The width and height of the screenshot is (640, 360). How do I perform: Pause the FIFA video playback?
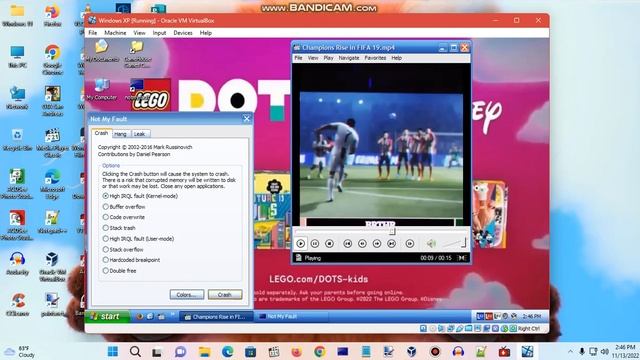click(x=315, y=244)
